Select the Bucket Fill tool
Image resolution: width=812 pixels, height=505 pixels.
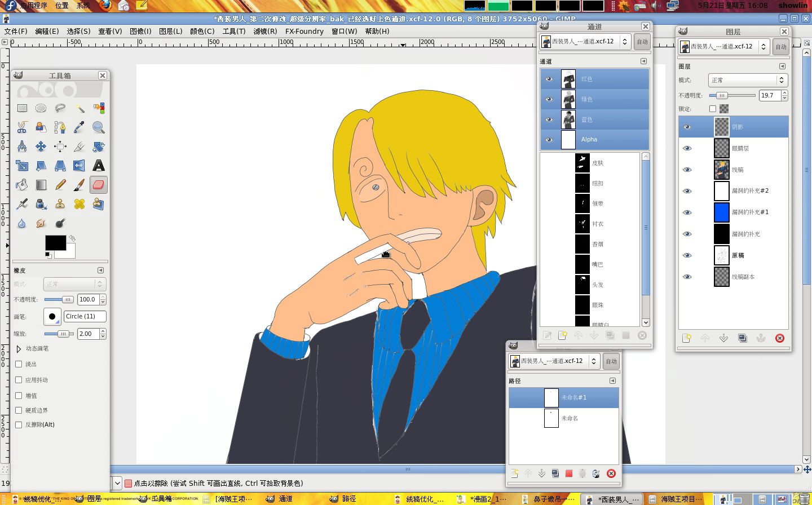(22, 185)
